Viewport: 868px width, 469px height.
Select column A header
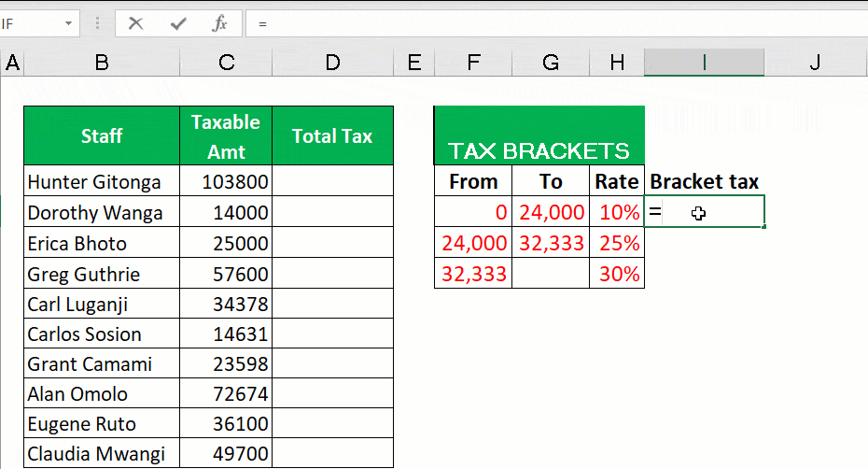(x=12, y=63)
